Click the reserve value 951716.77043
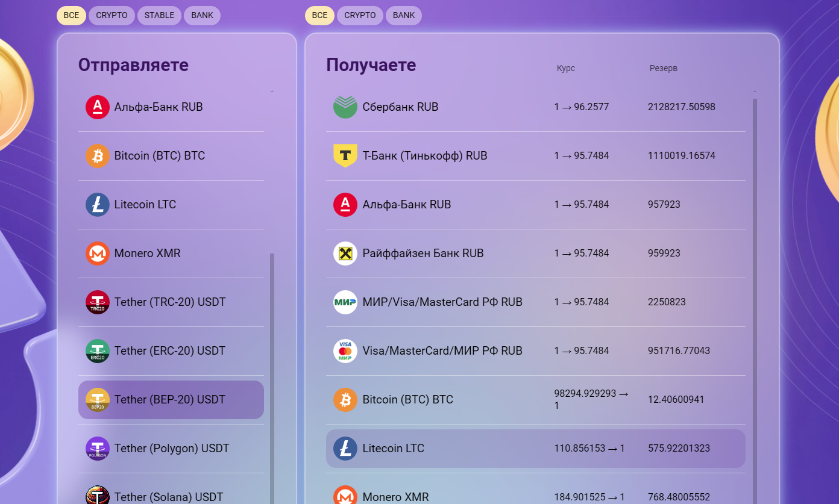 point(679,351)
